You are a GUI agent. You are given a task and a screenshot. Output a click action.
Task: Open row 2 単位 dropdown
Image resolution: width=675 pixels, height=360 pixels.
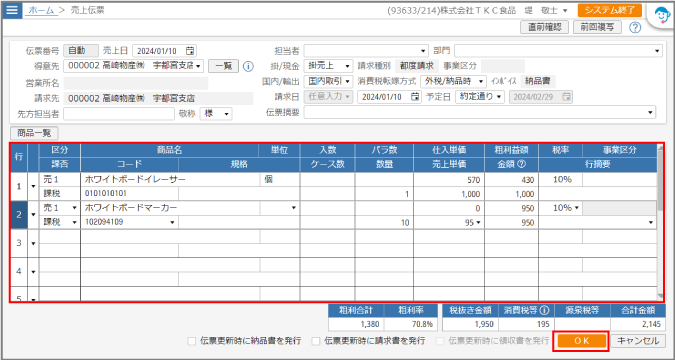click(x=294, y=208)
